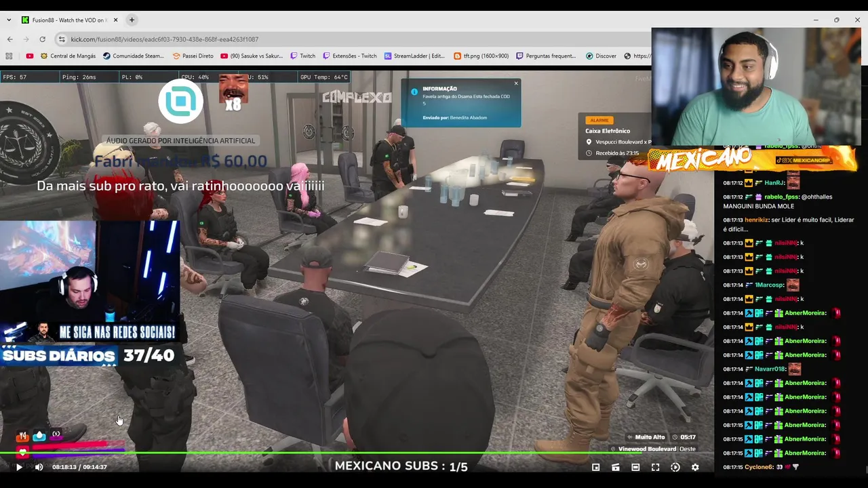Open the tab search dropdown arrow

[8, 20]
